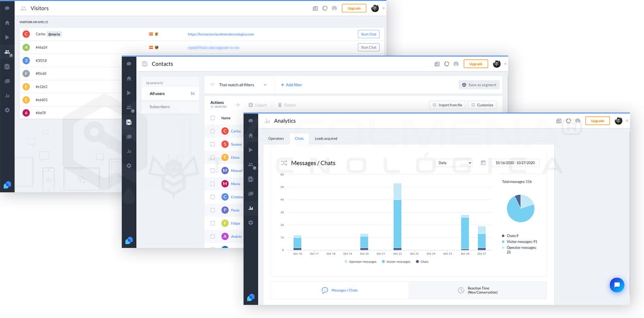Click news icon in Analytics window header
644x318 pixels.
click(559, 121)
